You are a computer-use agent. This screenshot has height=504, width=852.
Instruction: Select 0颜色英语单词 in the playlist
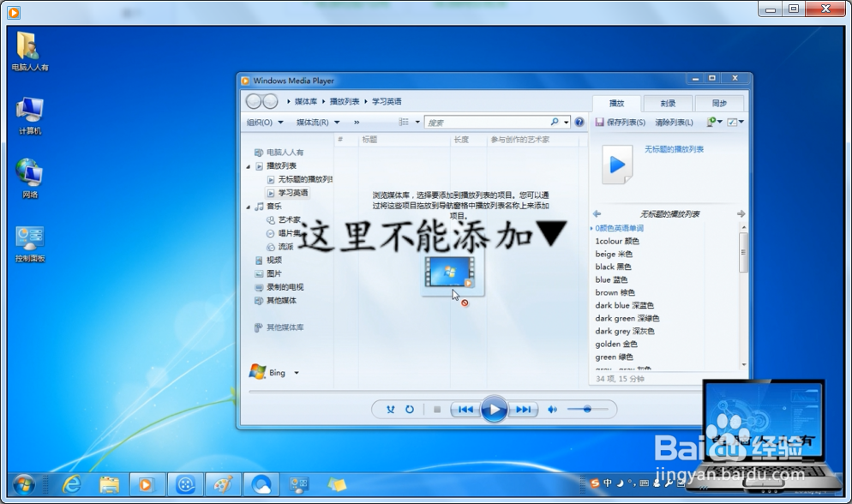click(619, 228)
